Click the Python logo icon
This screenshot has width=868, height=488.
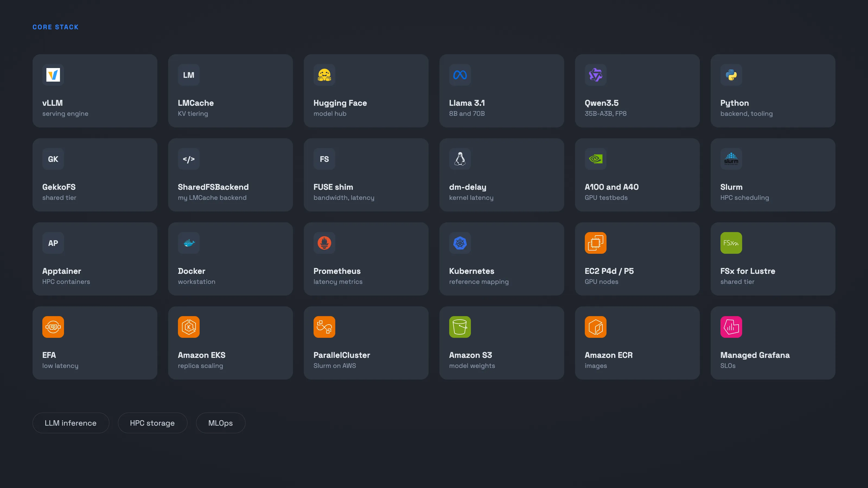[x=731, y=75]
